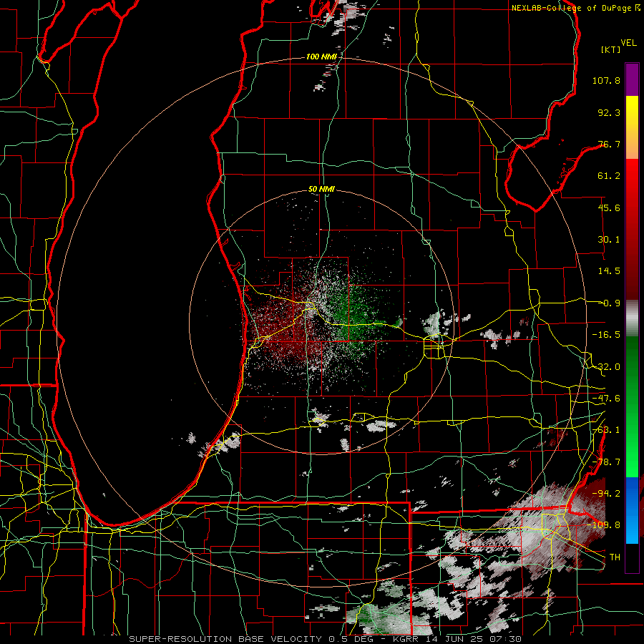Image resolution: width=644 pixels, height=644 pixels.
Task: Click the 30.1 velocity scale label
Action: [x=609, y=240]
